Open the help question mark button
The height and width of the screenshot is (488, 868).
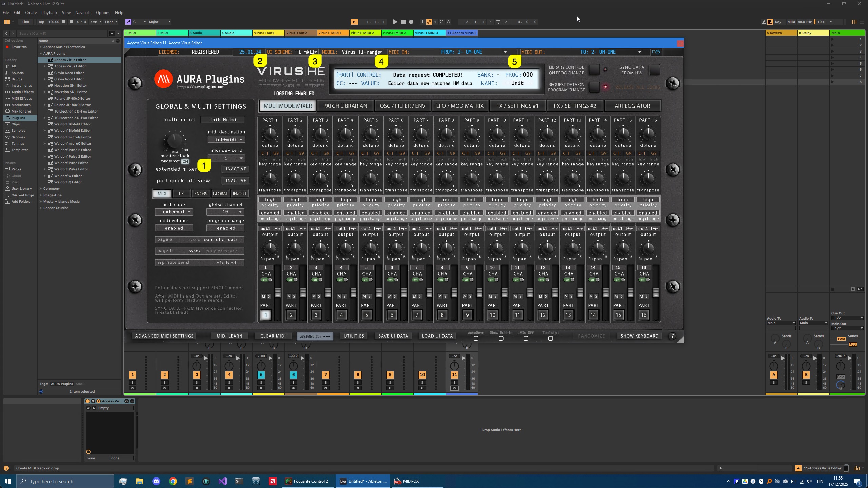coord(672,336)
